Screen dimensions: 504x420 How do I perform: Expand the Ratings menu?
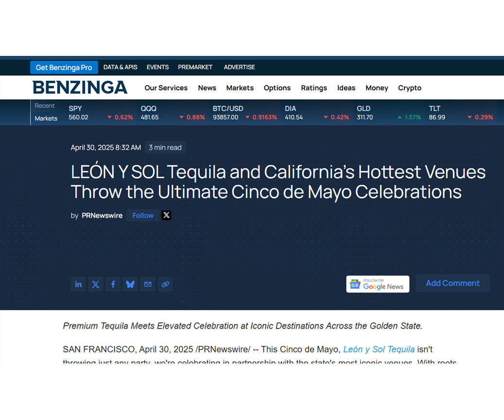tap(313, 88)
